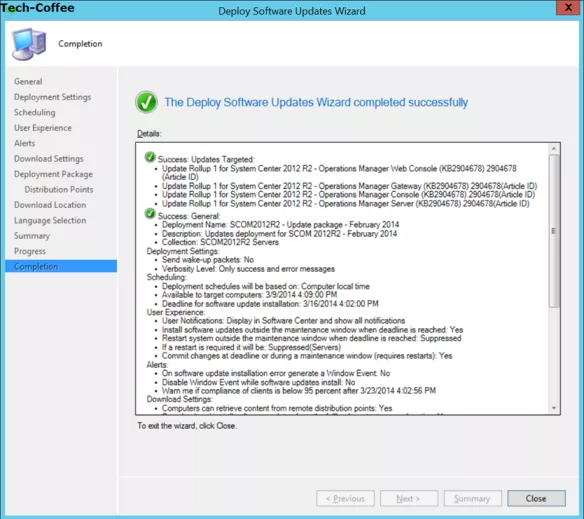
Task: Open the Alerts step
Action: pyautogui.click(x=25, y=143)
